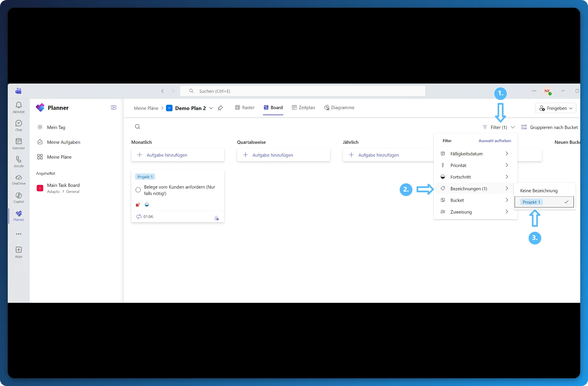This screenshot has height=386, width=588.
Task: Select the Planner app icon in sidebar
Action: 19,216
